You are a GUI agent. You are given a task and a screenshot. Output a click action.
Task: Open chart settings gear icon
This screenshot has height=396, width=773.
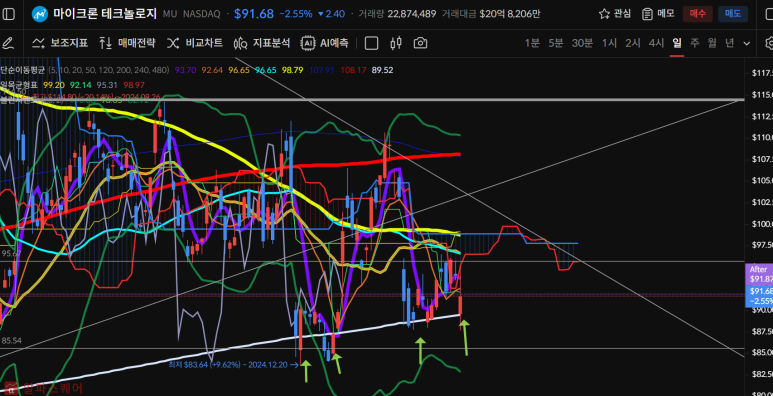click(x=769, y=43)
